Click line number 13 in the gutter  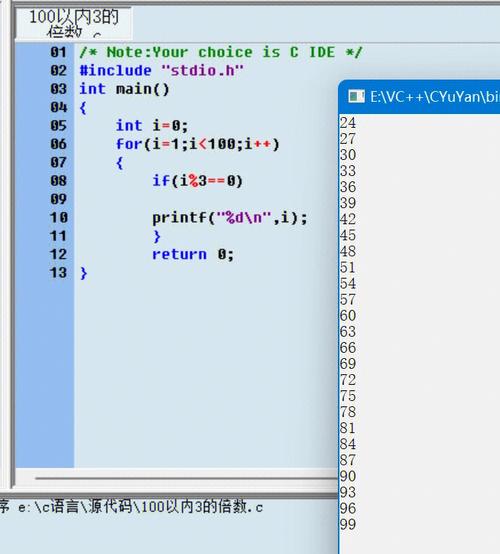58,273
